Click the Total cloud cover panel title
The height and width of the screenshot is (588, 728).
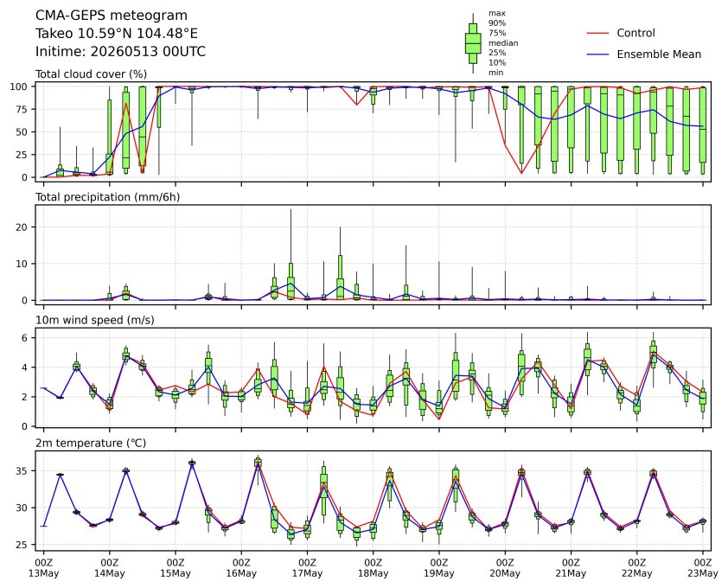[x=91, y=74]
